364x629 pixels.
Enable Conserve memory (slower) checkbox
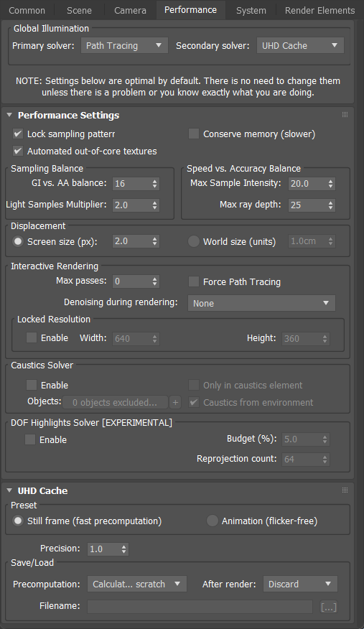194,134
